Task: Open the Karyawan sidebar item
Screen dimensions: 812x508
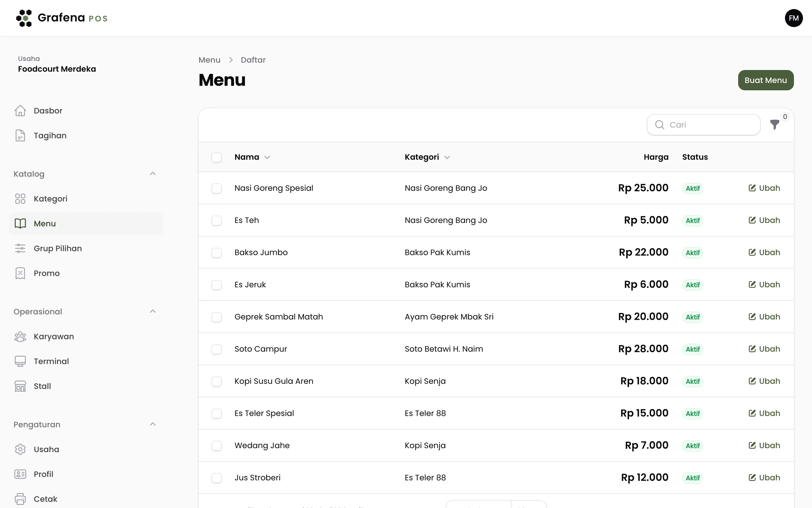Action: point(86,336)
